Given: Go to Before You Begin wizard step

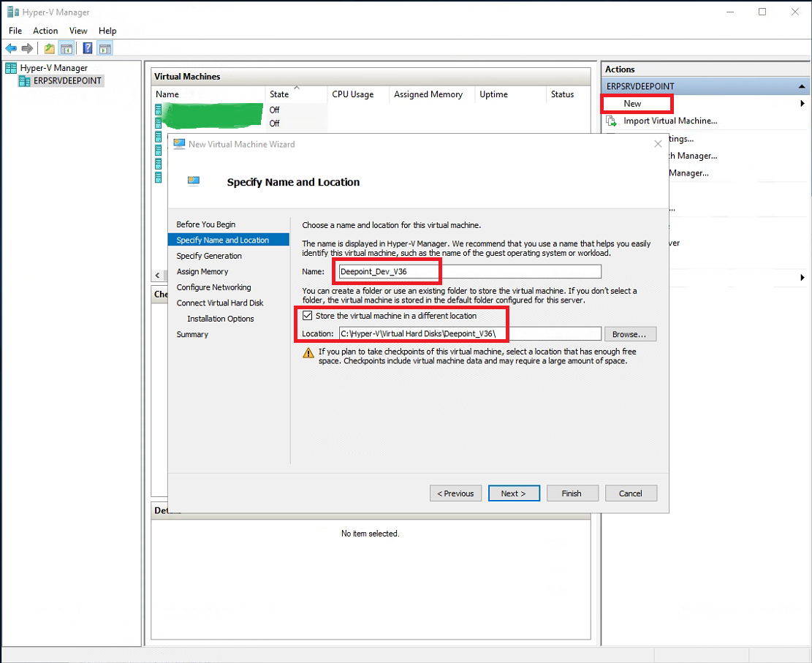Looking at the screenshot, I should coord(205,224).
